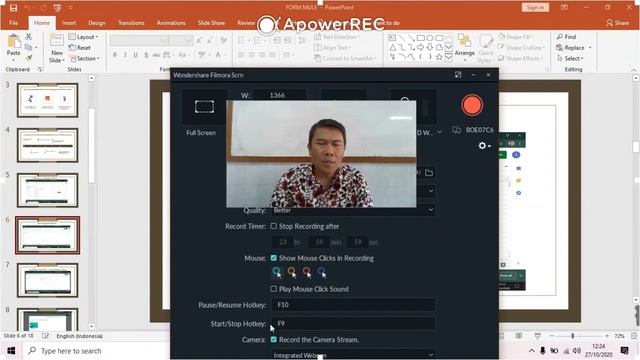Select the Full Screen capture icon
The image size is (640, 360).
204,107
